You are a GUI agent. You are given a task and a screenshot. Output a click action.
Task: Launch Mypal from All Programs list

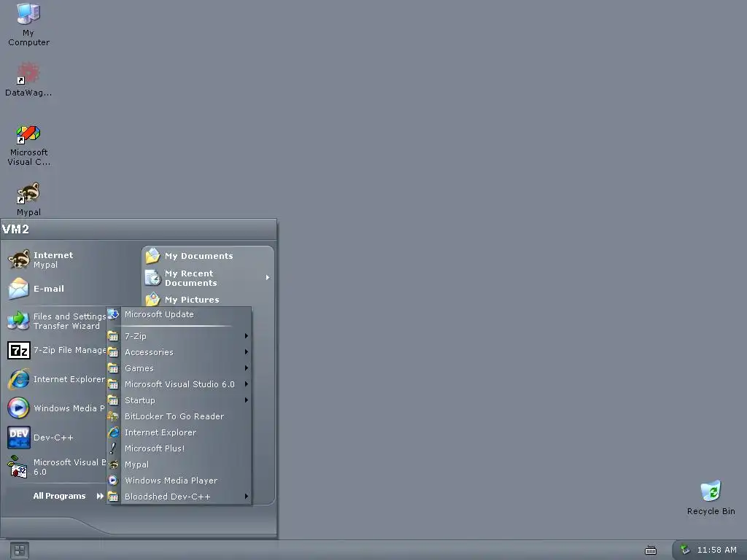click(x=179, y=464)
